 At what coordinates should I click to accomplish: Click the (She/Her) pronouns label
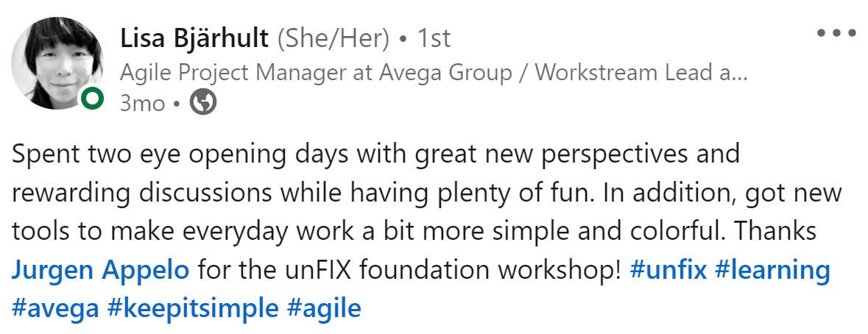334,39
